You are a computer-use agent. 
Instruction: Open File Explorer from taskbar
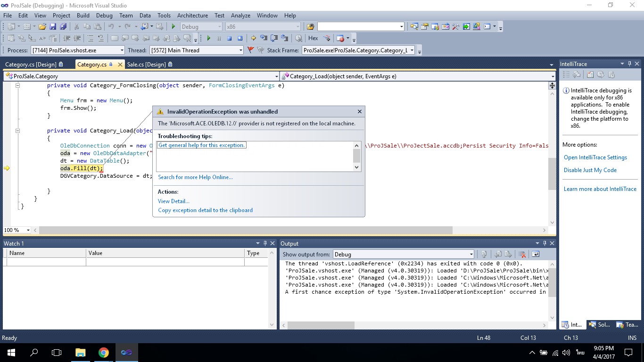coord(81,352)
